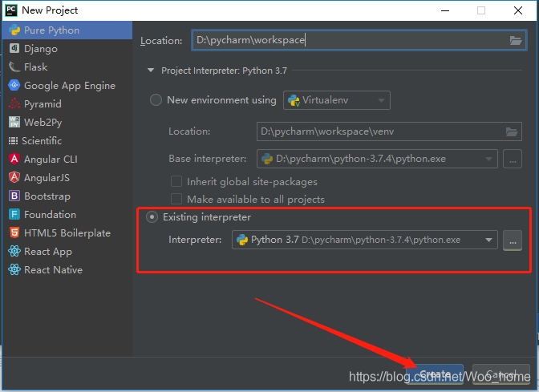Select Existing interpreter radio button
539x392 pixels.
click(x=152, y=217)
